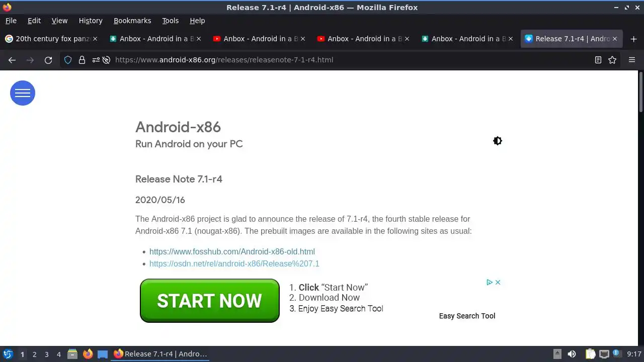644x362 pixels.
Task: Go back to the previous page
Action: tap(12, 60)
